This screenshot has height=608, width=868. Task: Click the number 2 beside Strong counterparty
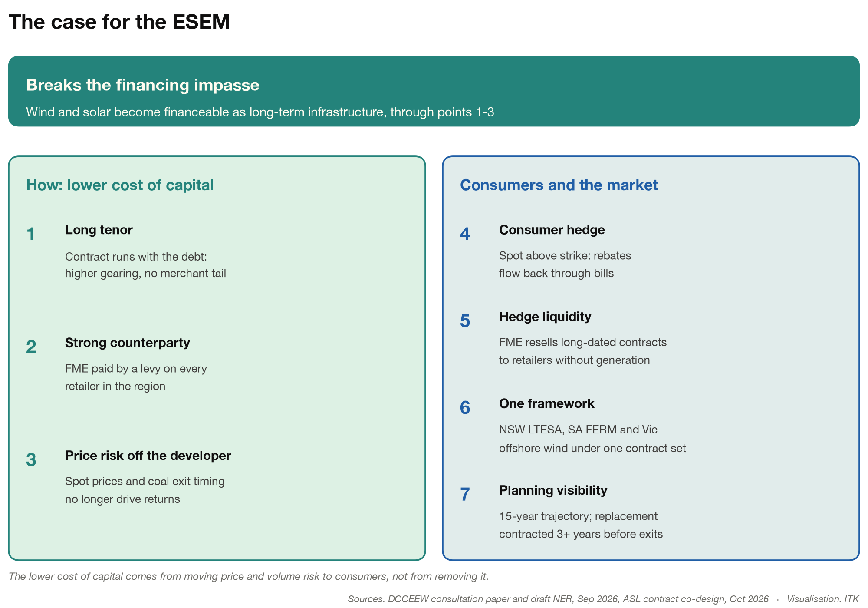[x=31, y=347]
